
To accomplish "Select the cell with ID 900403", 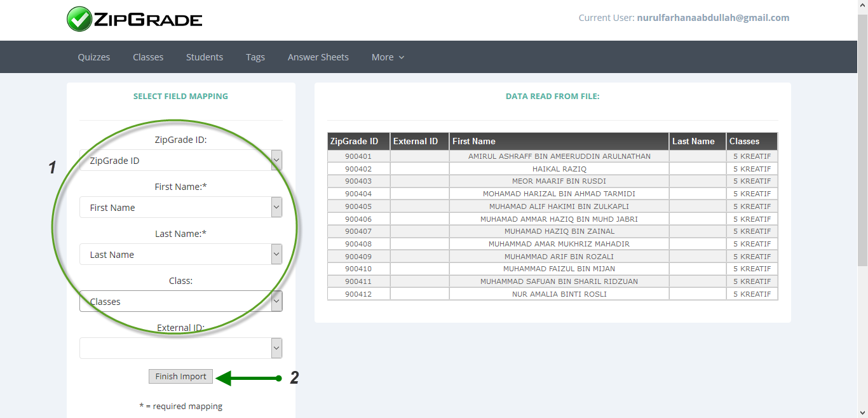I will [358, 181].
